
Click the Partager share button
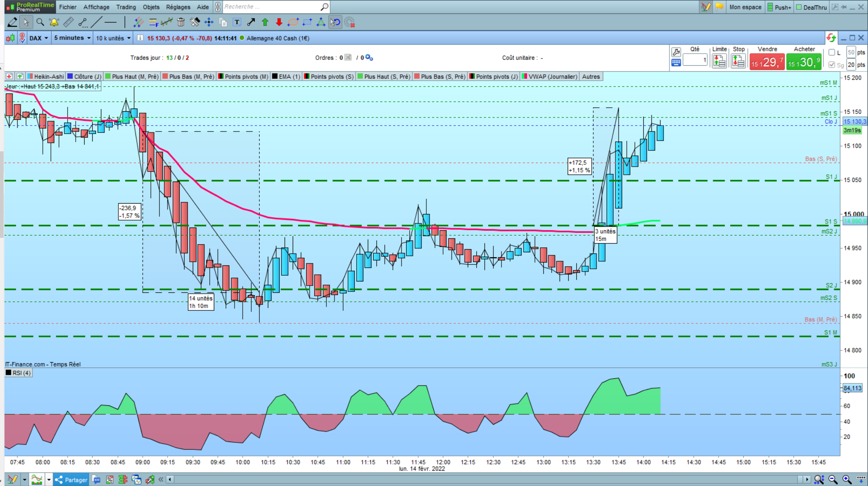71,480
